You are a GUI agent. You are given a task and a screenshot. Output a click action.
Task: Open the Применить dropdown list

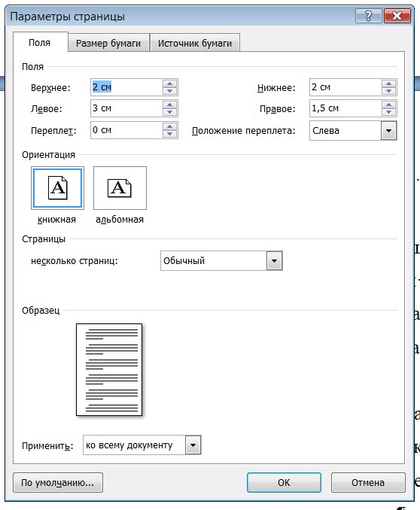point(193,445)
